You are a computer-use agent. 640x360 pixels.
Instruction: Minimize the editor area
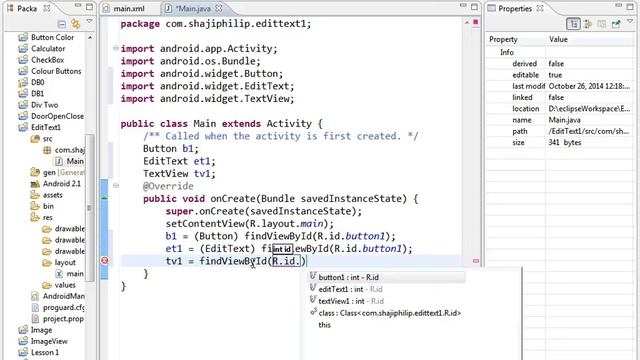[x=462, y=6]
